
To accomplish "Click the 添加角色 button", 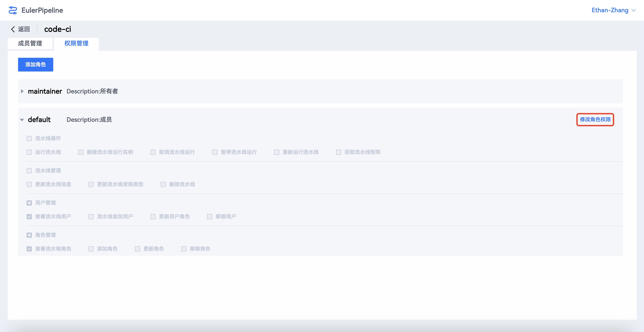I will [x=35, y=64].
